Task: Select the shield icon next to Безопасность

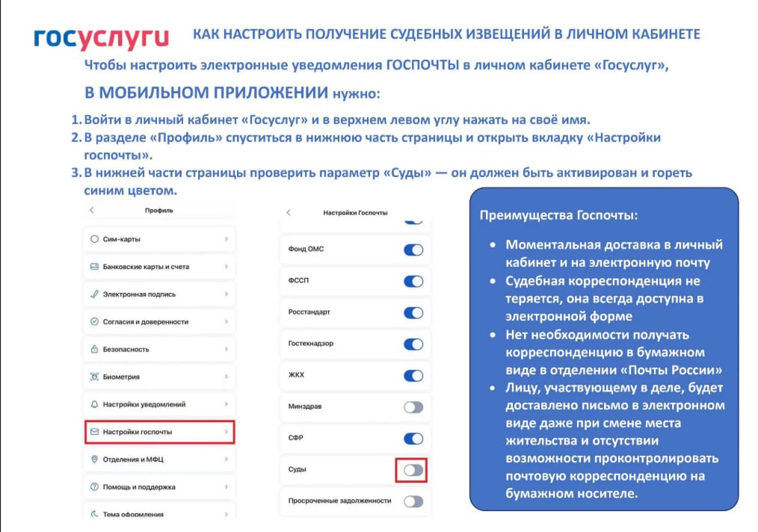Action: [95, 349]
